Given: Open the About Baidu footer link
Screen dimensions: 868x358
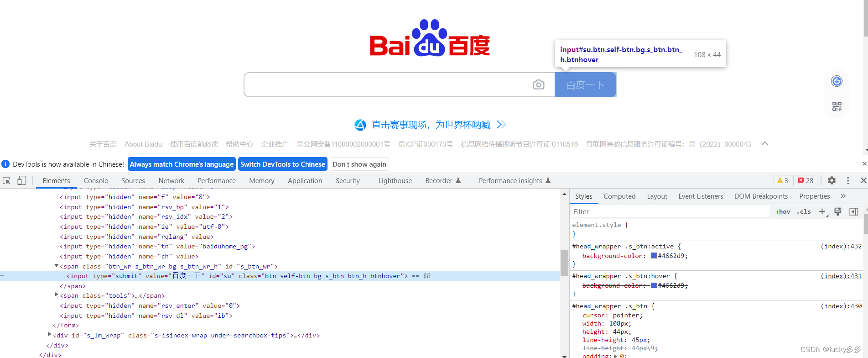Looking at the screenshot, I should tap(143, 144).
